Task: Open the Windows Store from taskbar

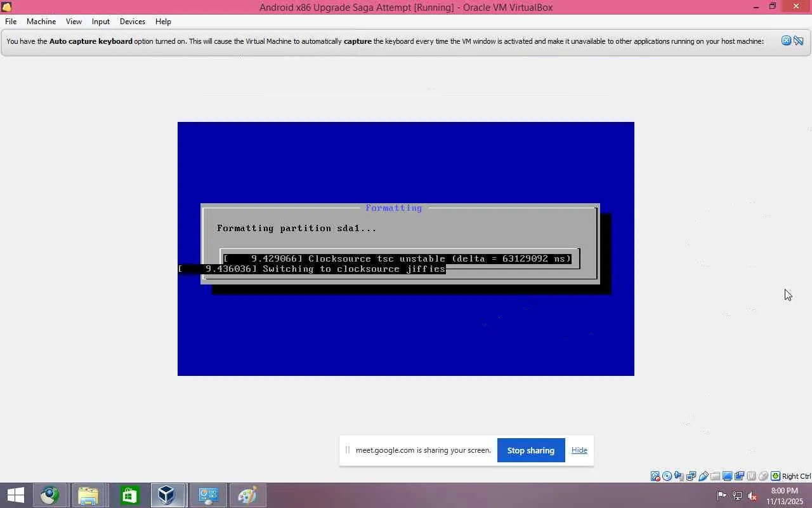Action: (129, 495)
